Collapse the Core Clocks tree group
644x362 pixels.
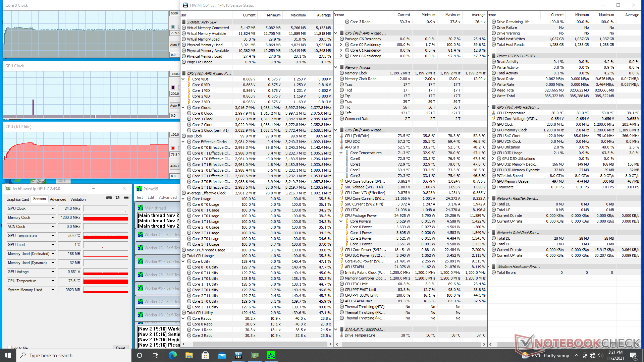click(x=183, y=108)
